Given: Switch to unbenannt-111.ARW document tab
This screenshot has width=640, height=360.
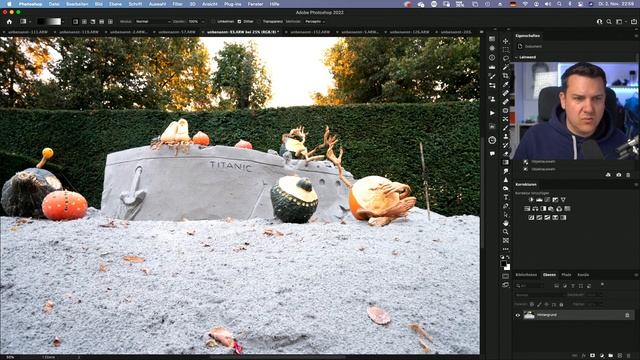Looking at the screenshot, I should (28, 32).
